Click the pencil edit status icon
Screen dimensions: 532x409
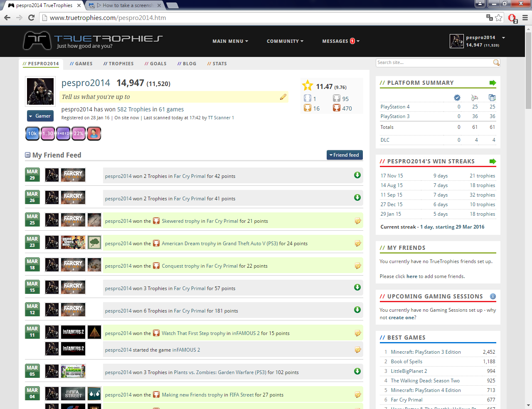(283, 97)
